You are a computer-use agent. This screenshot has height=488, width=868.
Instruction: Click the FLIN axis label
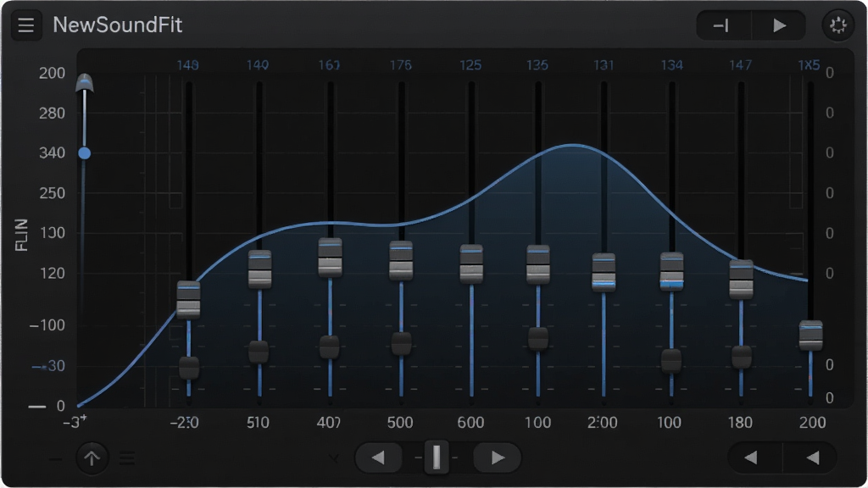tap(21, 235)
